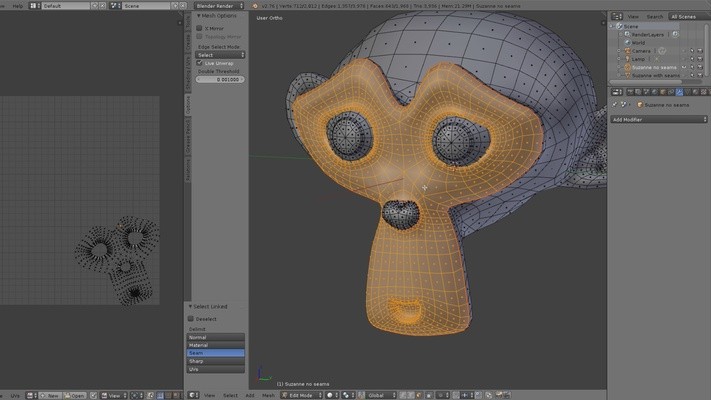Enable X Mirror checkbox
Screen dimensions: 711x400
[x=199, y=28]
